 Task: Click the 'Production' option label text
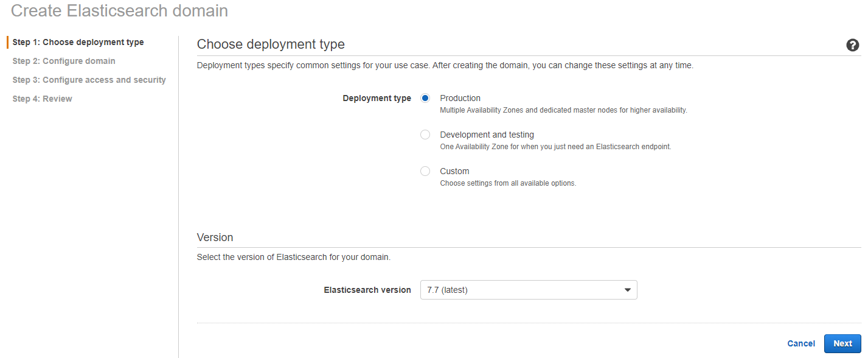(x=460, y=98)
